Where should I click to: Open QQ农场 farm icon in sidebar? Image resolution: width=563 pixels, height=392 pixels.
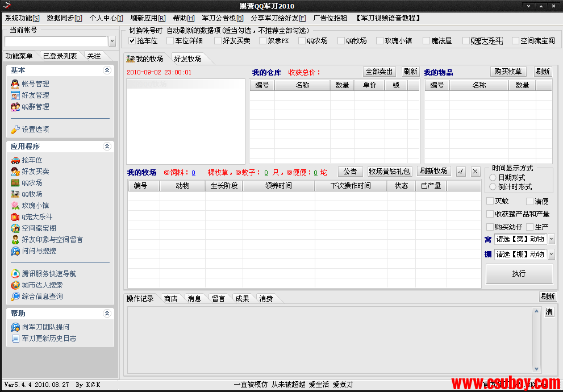point(15,183)
